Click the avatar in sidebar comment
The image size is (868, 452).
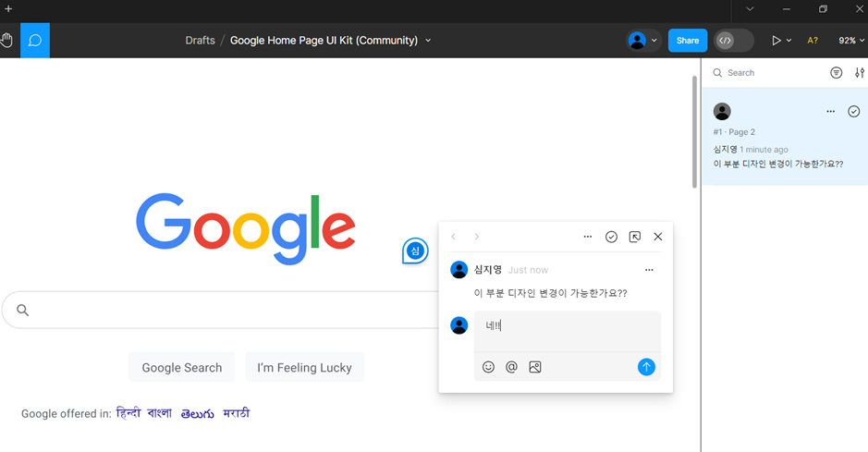coord(722,111)
